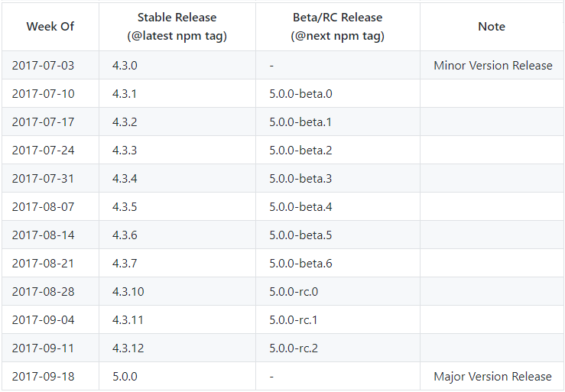Click the 2017-09-11 date cell
565x392 pixels.
[x=44, y=348]
